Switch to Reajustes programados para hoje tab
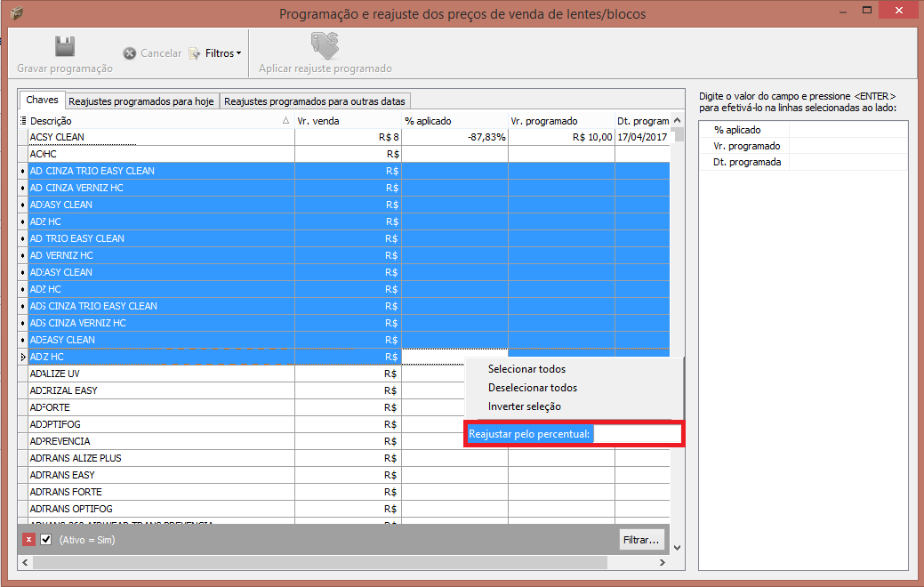924x587 pixels. [x=141, y=101]
